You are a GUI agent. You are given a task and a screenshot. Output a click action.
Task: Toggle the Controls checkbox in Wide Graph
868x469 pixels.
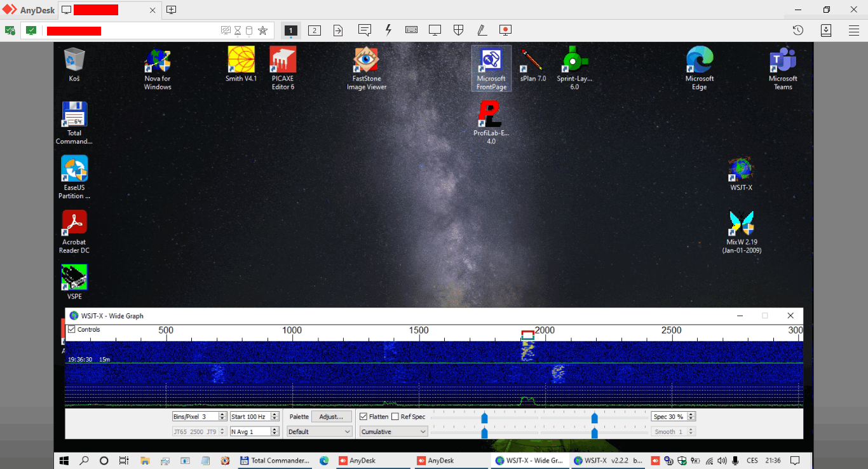tap(72, 330)
